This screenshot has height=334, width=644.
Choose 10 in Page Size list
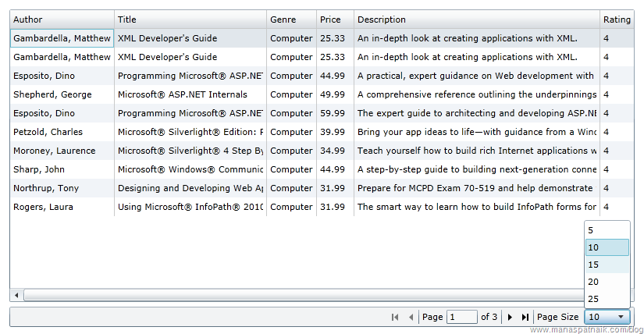tap(607, 247)
